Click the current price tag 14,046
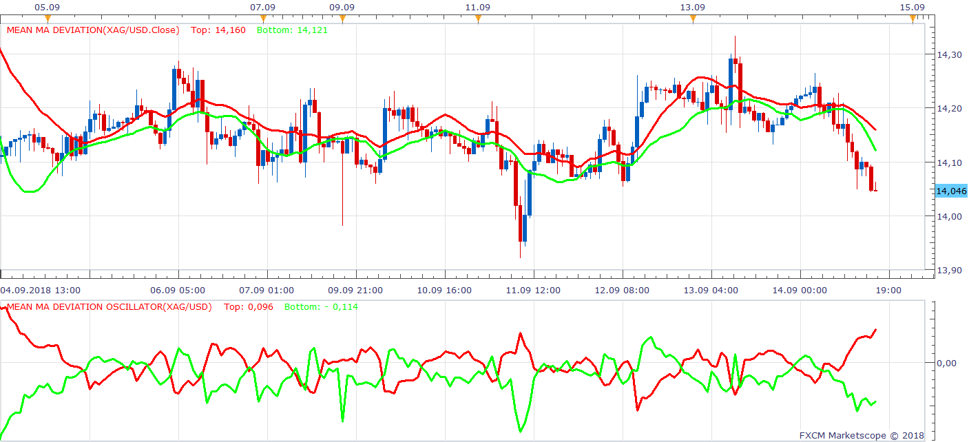 coord(952,191)
